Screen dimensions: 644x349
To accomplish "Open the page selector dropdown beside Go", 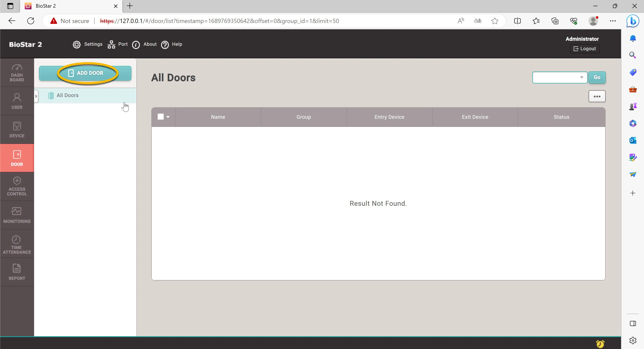I will coord(560,77).
